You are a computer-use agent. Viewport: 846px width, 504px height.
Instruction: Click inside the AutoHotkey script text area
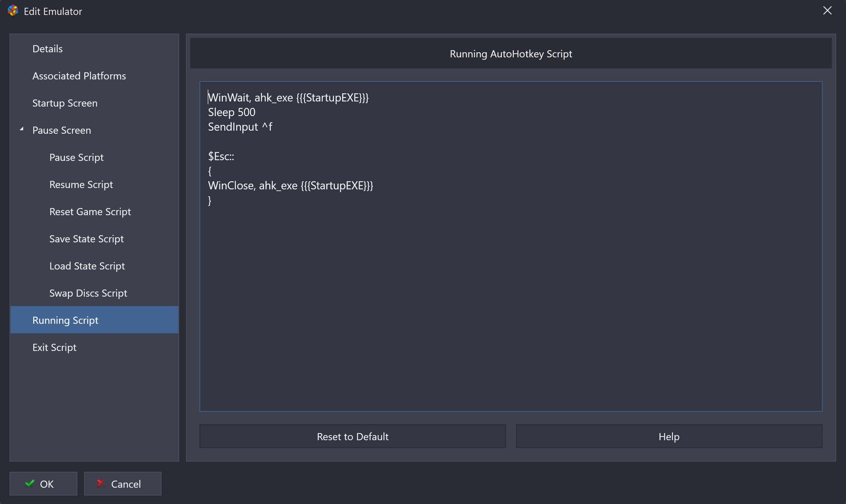click(511, 246)
